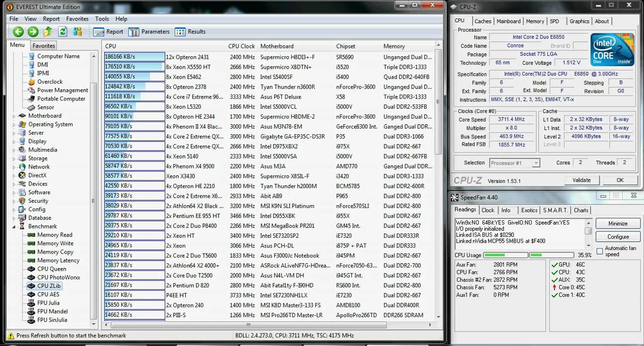Click OK button in CPU-Z

coord(620,180)
